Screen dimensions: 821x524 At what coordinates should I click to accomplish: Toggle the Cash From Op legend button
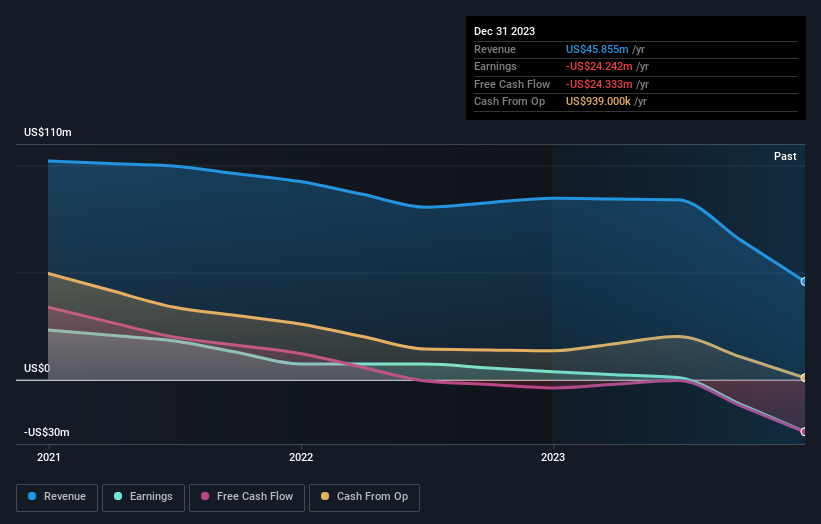coord(364,497)
